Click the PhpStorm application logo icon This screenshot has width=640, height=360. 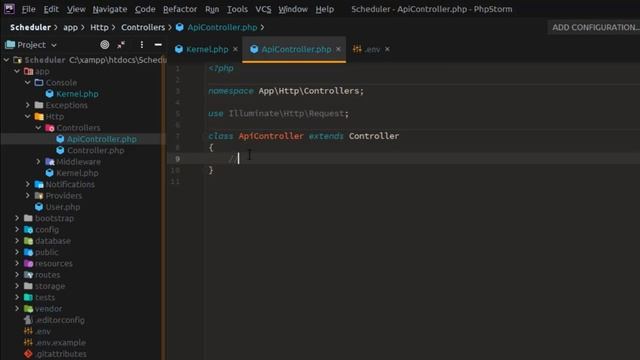pos(9,9)
